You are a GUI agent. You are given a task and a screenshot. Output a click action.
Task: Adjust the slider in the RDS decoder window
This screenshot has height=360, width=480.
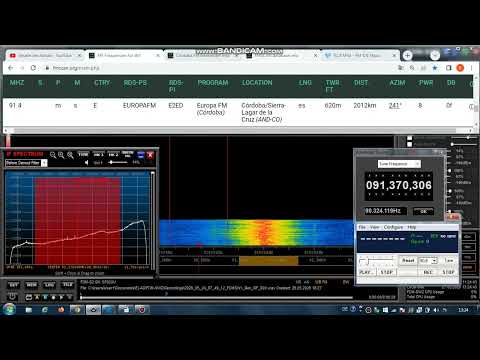click(x=376, y=260)
